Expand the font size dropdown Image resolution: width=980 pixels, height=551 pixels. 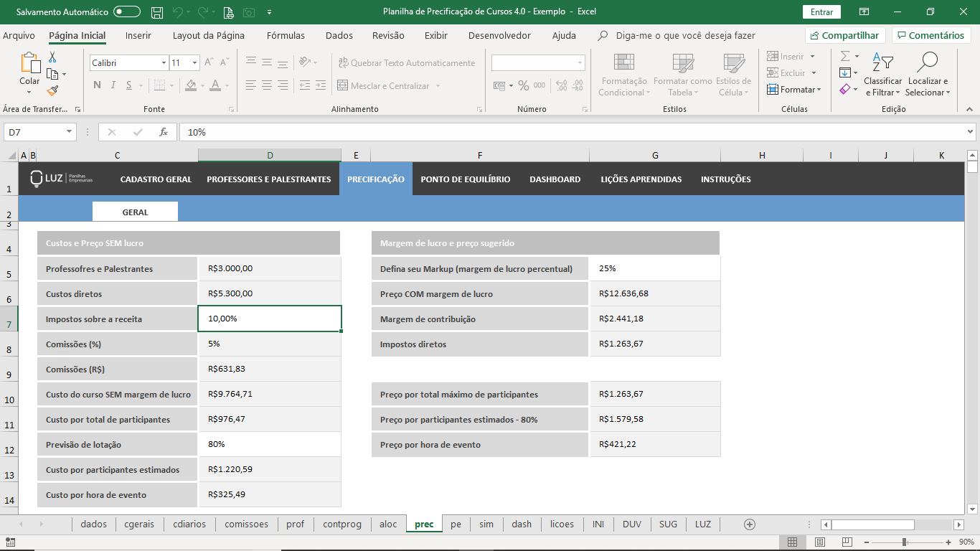pos(194,63)
